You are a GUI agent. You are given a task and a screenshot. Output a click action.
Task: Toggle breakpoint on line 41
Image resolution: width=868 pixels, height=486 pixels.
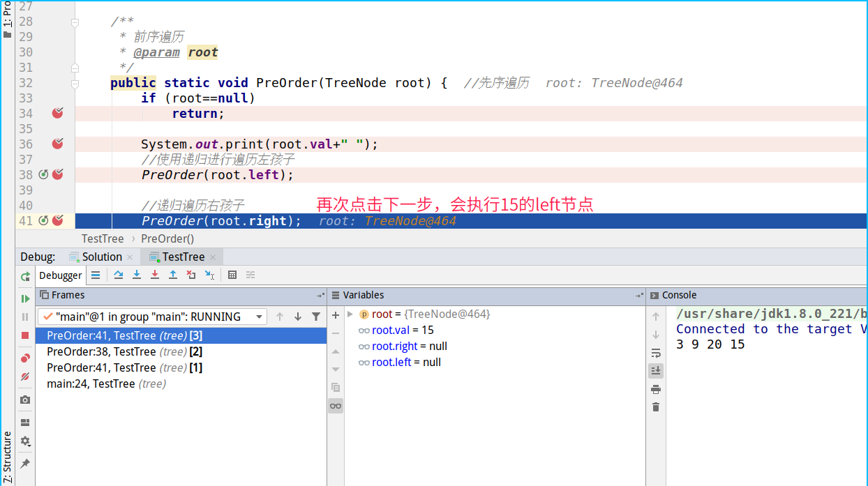point(58,220)
